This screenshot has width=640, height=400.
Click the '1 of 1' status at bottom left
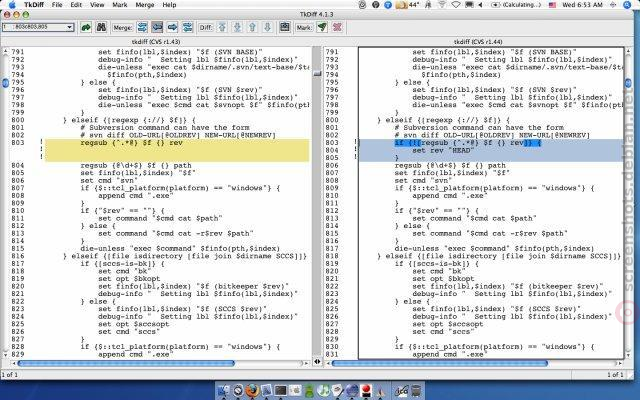10,374
